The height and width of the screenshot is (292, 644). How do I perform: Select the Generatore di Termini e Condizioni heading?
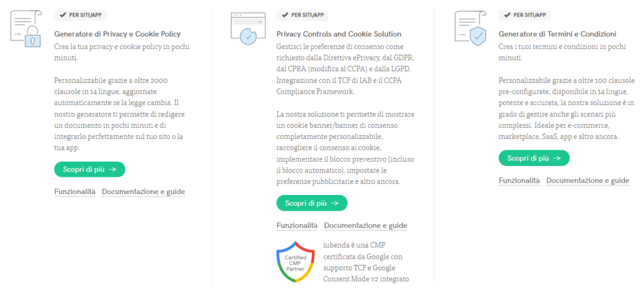pos(557,34)
